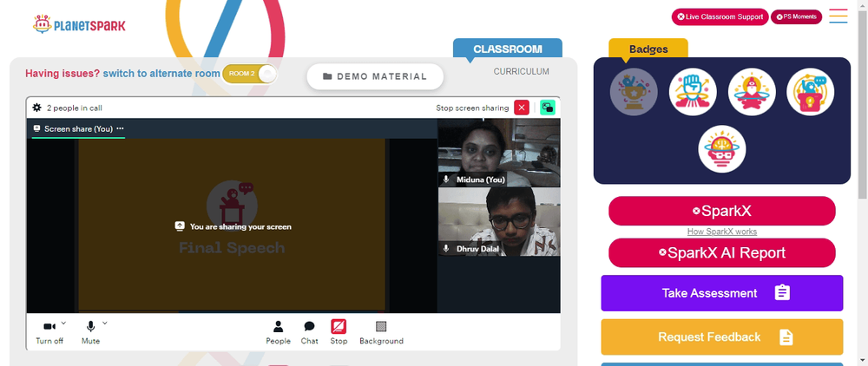Select the trophy badge
This screenshot has width=868, height=366.
[634, 92]
